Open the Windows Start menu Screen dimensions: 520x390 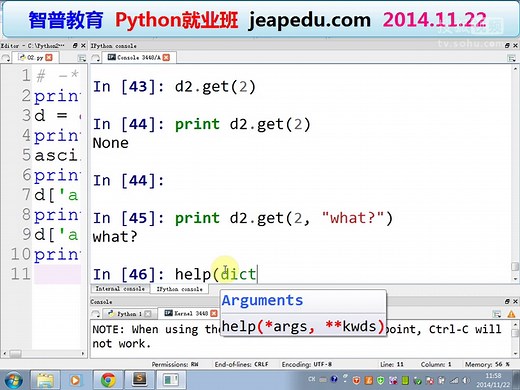pos(13,380)
